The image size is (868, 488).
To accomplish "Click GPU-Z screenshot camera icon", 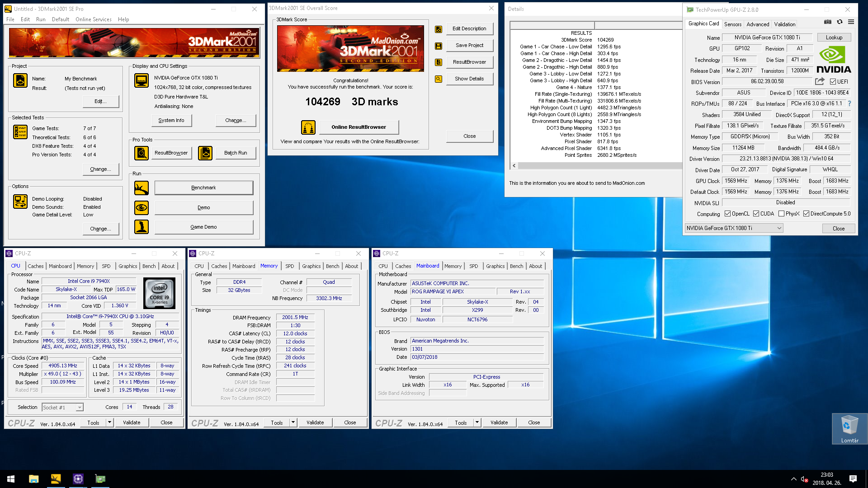I will 828,22.
